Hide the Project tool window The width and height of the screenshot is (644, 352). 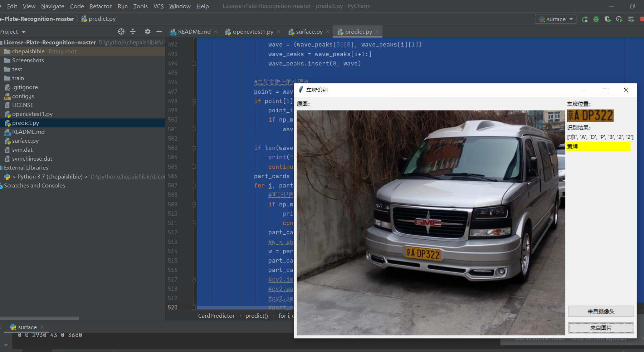pos(159,32)
